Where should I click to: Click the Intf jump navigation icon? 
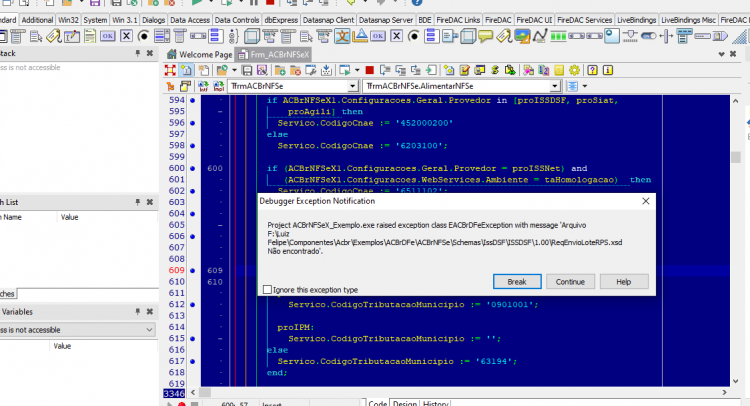(x=203, y=86)
